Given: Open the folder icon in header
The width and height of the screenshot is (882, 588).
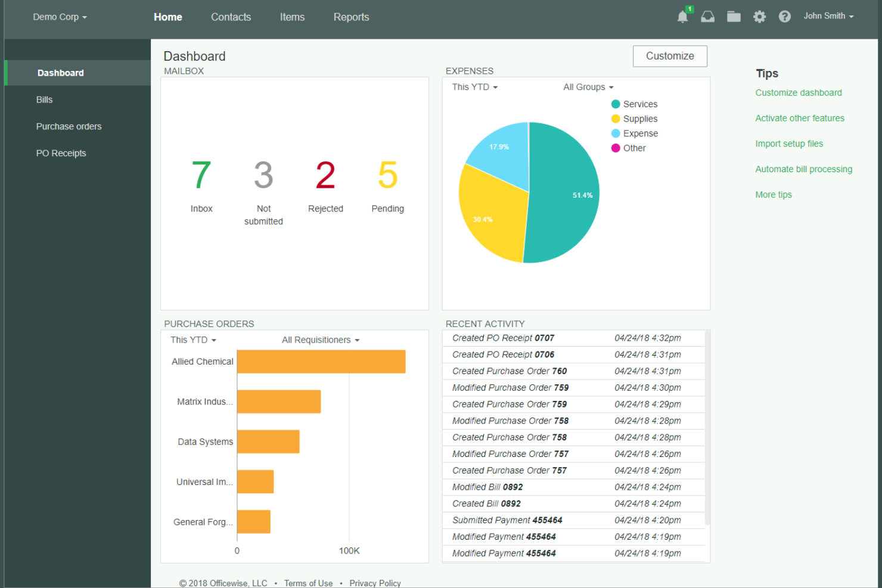Looking at the screenshot, I should pyautogui.click(x=734, y=17).
